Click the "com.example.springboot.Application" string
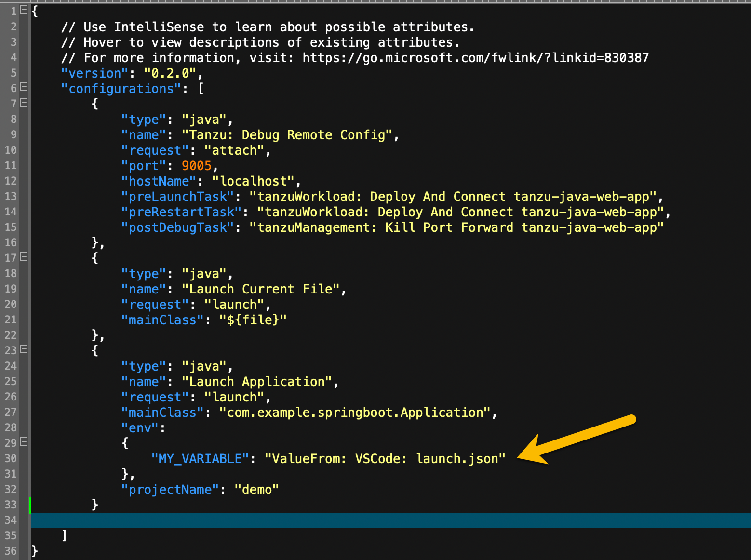The width and height of the screenshot is (751, 560). tap(355, 413)
